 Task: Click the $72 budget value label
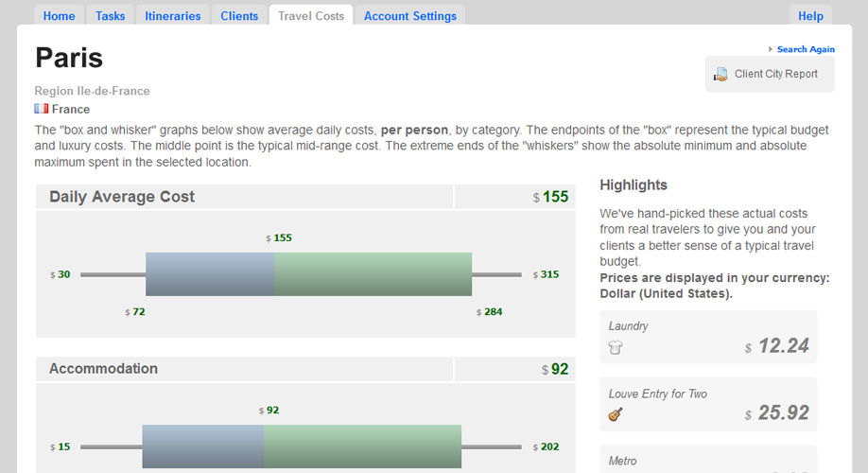pos(135,312)
